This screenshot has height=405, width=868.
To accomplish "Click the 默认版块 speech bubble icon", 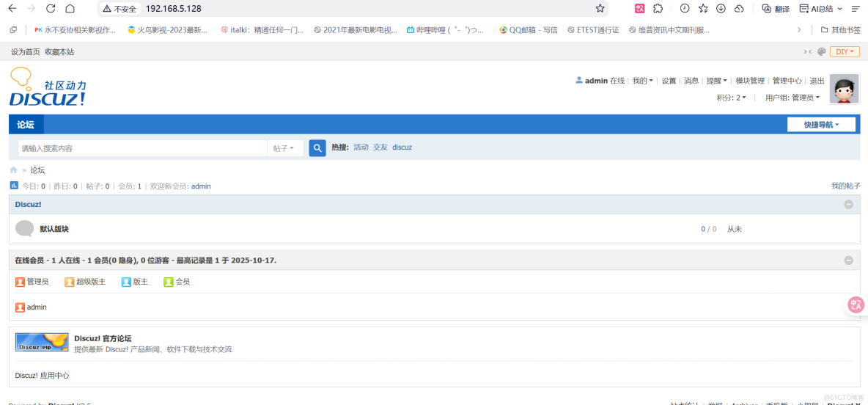I will coord(24,228).
